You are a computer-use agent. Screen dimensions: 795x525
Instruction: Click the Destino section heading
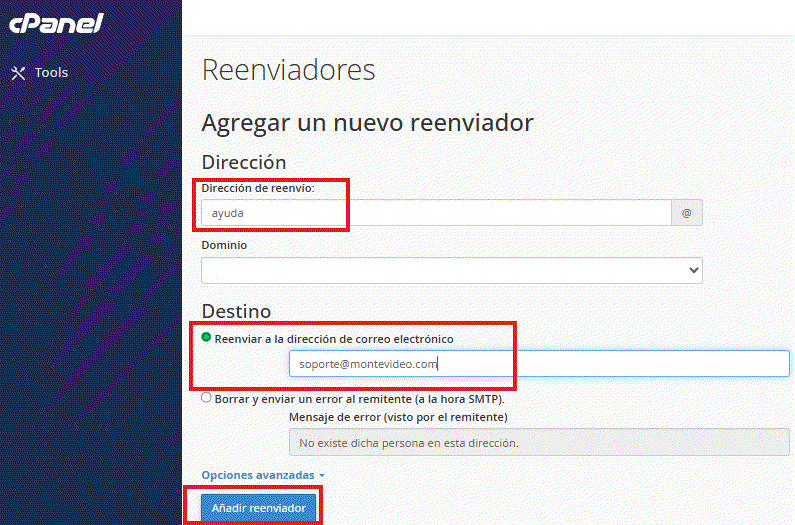236,311
